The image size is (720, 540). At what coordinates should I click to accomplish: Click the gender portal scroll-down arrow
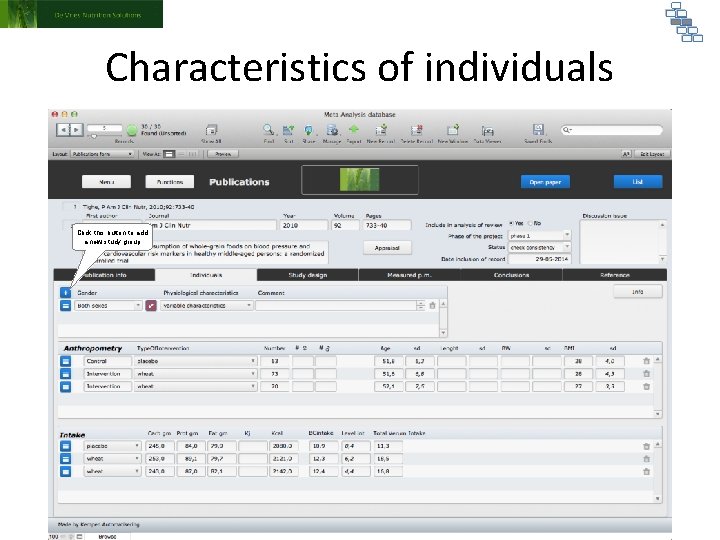(x=443, y=332)
